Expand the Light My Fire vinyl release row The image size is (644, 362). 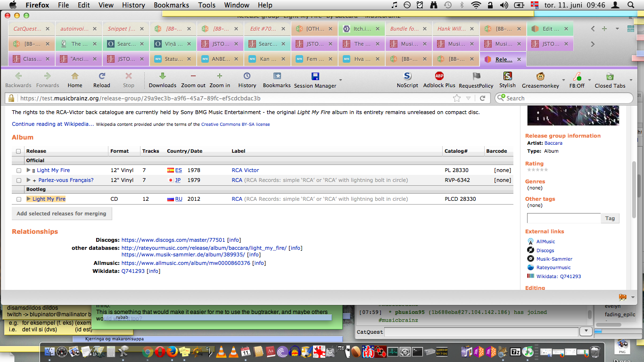(29, 170)
